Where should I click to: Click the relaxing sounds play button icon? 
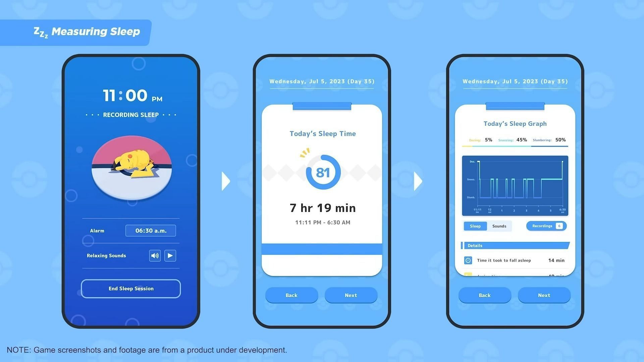click(169, 255)
